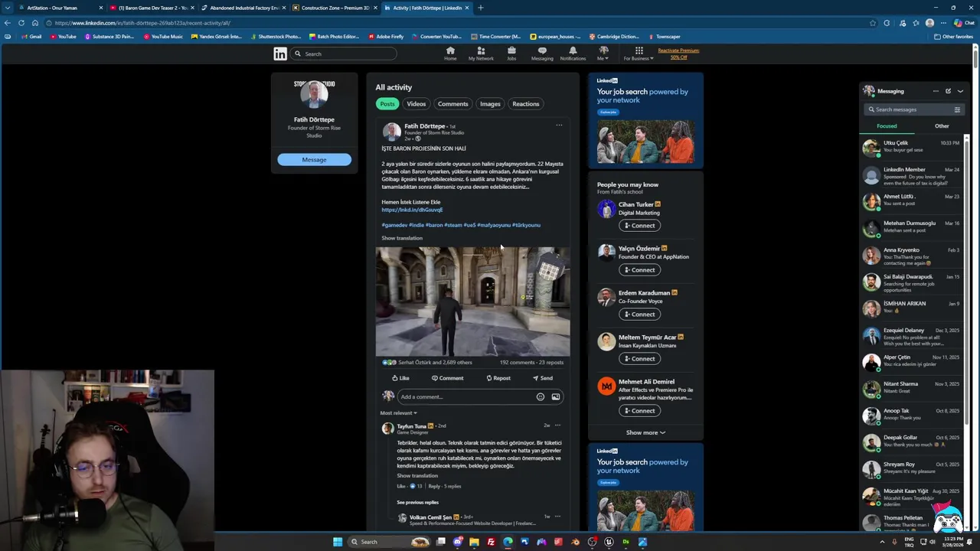This screenshot has height=551, width=980.
Task: Open the Me profile menu
Action: click(x=603, y=53)
